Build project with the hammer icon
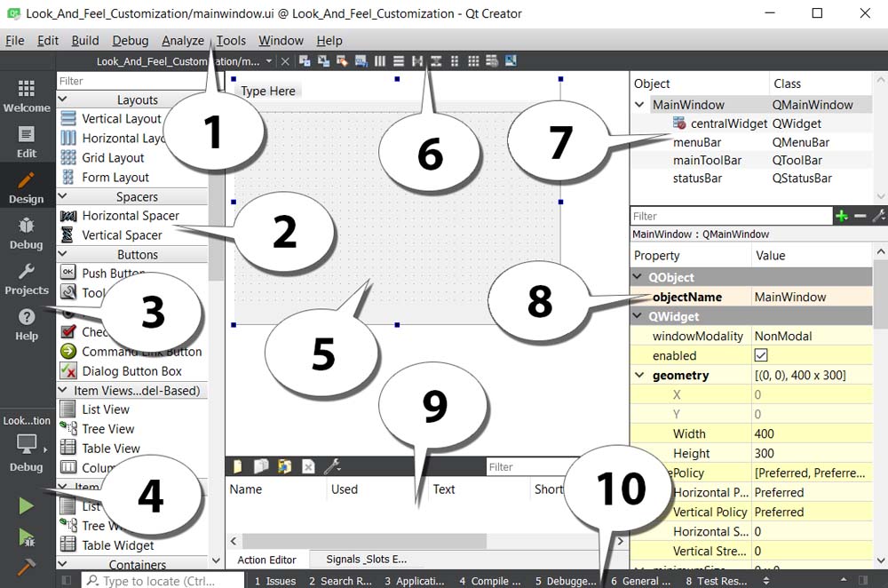The height and width of the screenshot is (588, 888). 26,567
